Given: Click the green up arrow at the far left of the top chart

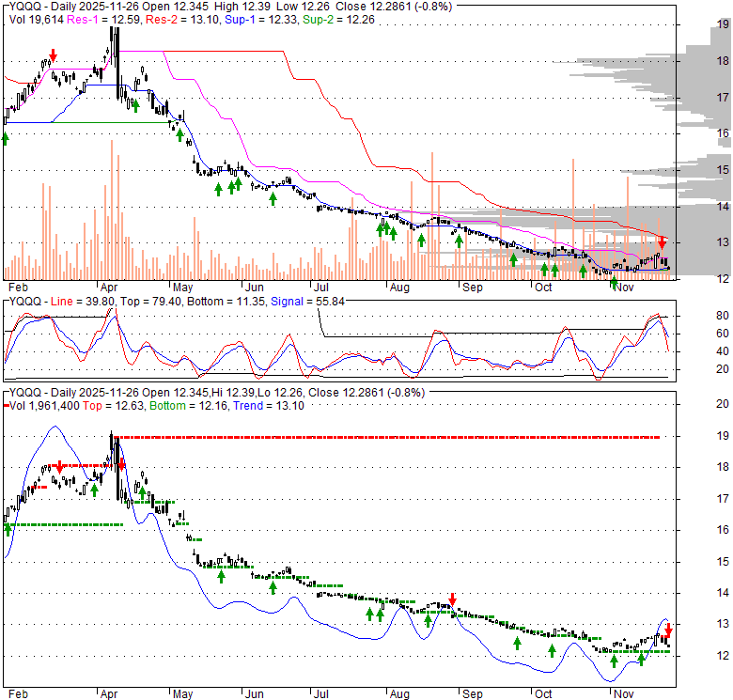Looking at the screenshot, I should (5, 138).
